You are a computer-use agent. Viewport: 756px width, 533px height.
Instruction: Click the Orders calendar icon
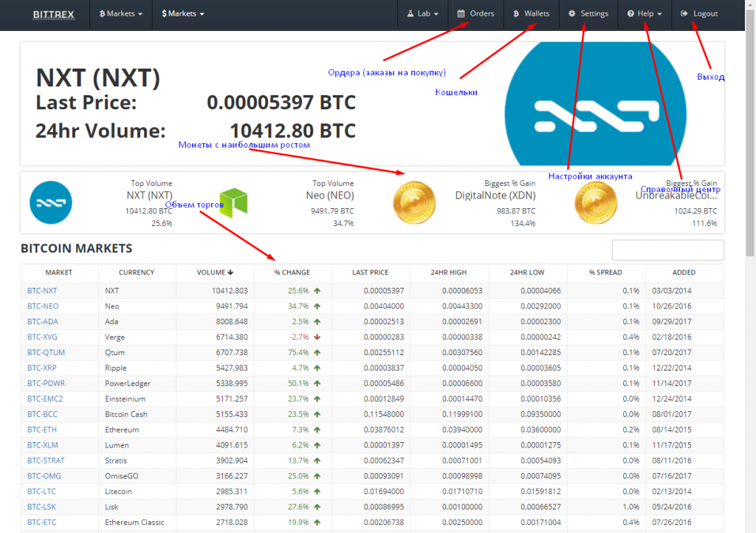pyautogui.click(x=461, y=13)
